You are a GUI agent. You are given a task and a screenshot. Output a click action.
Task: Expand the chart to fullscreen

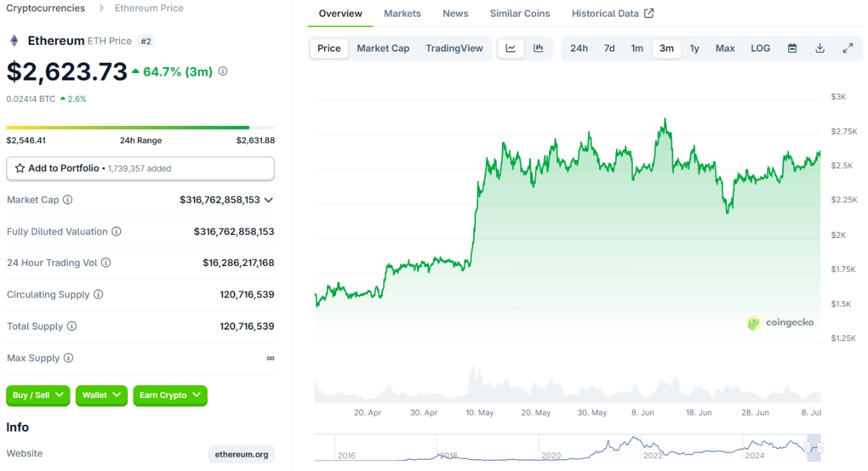coord(848,48)
